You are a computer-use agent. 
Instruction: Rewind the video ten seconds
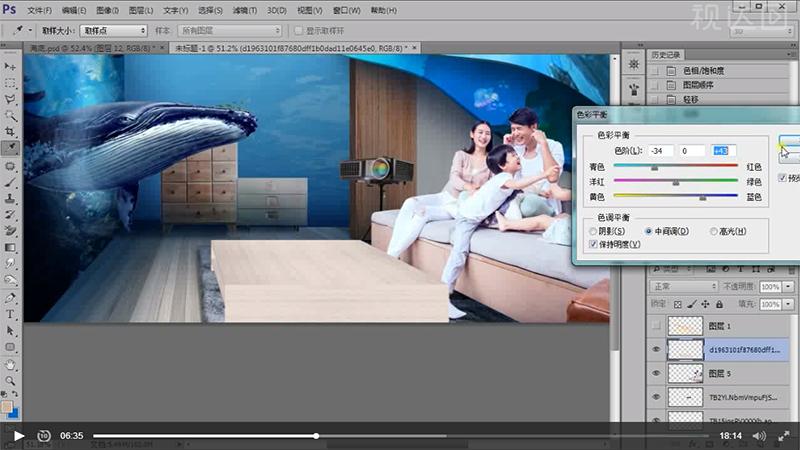pos(44,436)
